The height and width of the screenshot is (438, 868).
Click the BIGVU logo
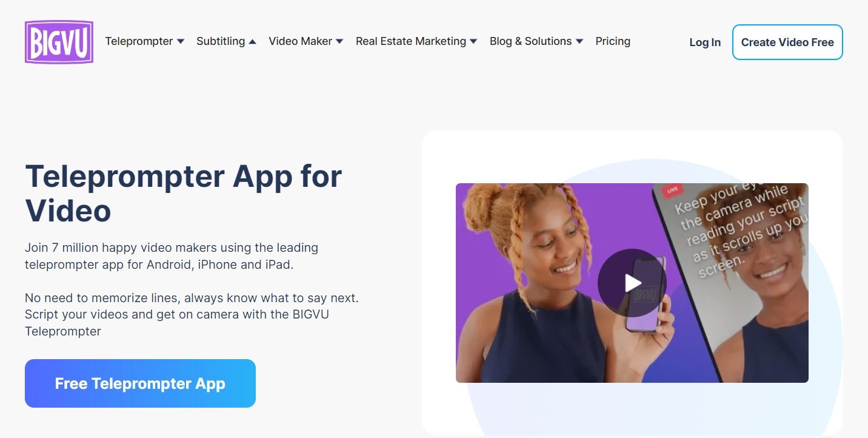[x=59, y=42]
